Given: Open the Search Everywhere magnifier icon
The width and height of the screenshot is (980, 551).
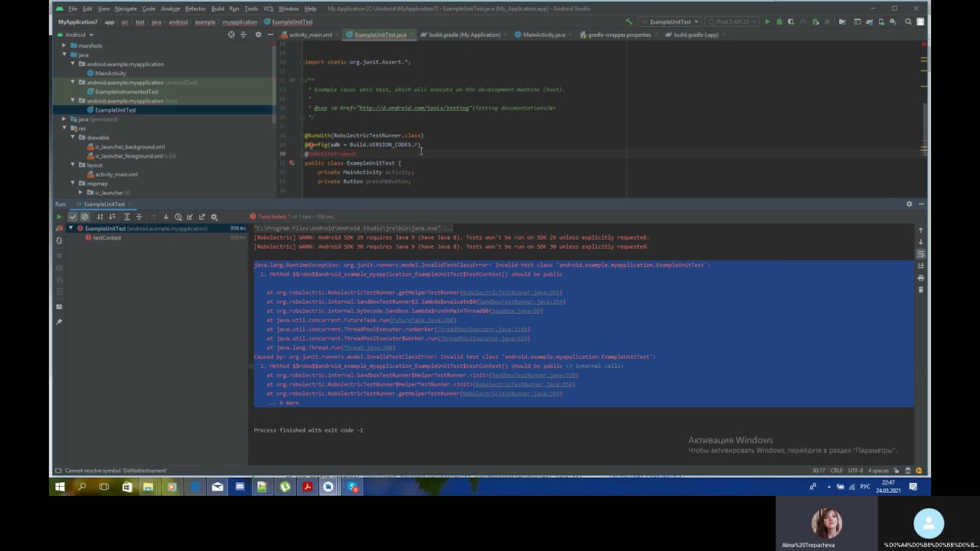Looking at the screenshot, I should pyautogui.click(x=909, y=22).
